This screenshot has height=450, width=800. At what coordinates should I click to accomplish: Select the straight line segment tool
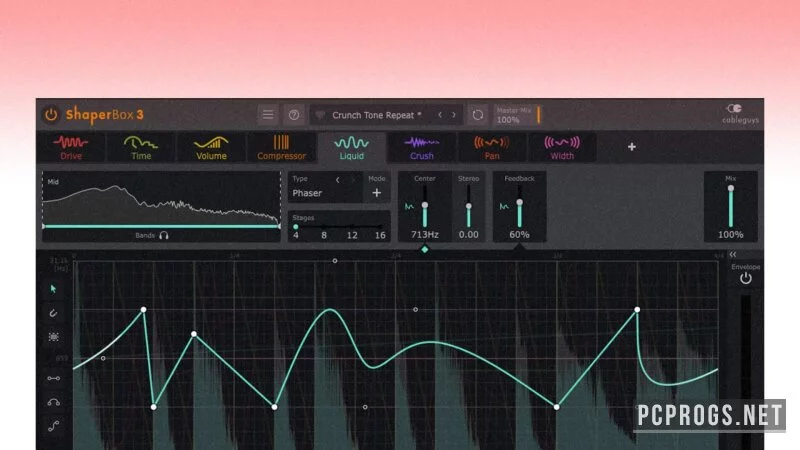click(x=54, y=379)
